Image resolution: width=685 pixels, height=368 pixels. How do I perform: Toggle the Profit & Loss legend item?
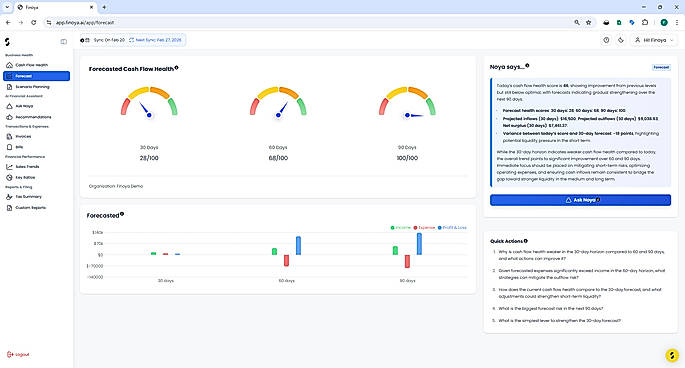click(452, 228)
